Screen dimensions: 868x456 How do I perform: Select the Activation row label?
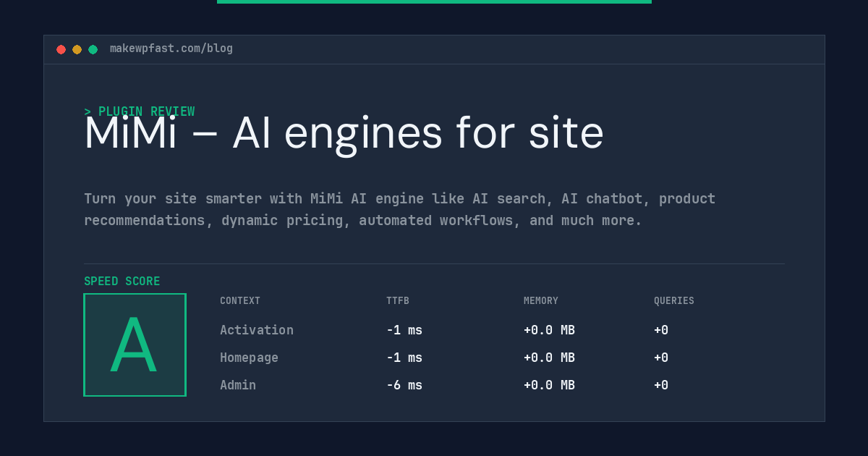pos(257,330)
